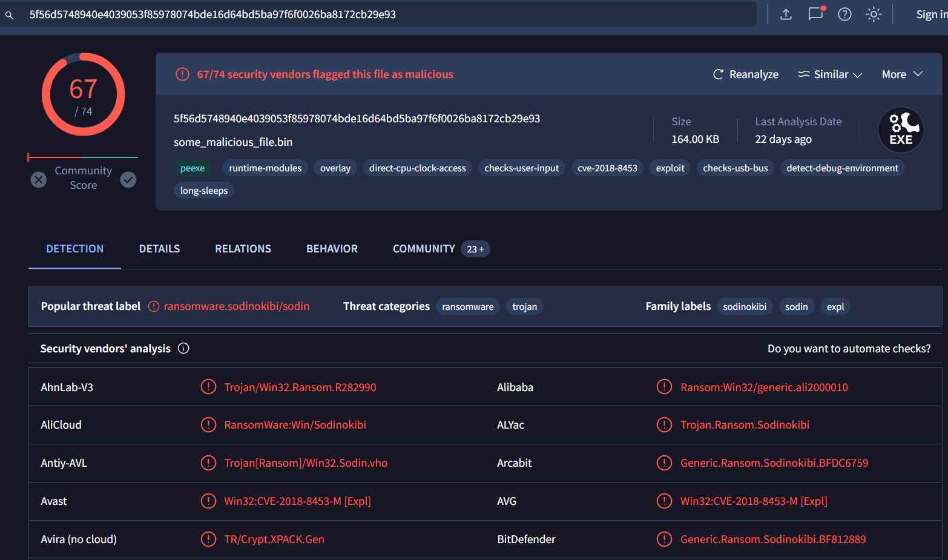This screenshot has height=560, width=948.
Task: Click the Generic.Ransom.Sodinokibi.BFDC6759 detection text
Action: [774, 463]
